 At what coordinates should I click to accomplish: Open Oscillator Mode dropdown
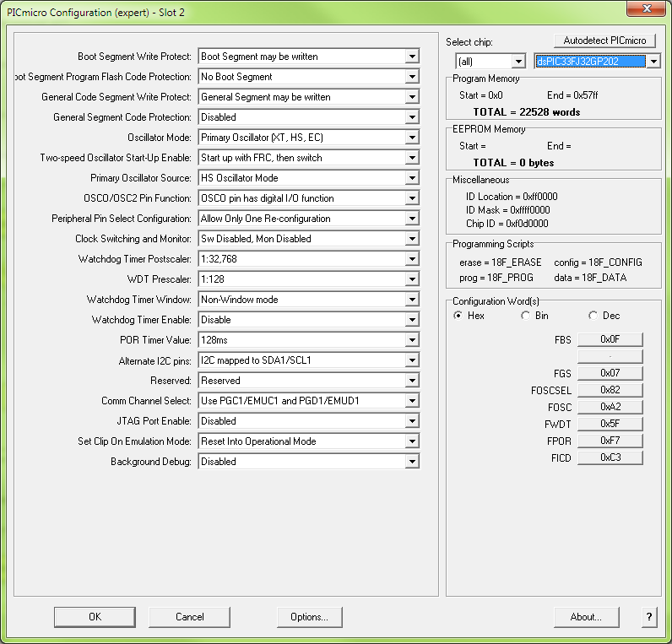point(412,138)
